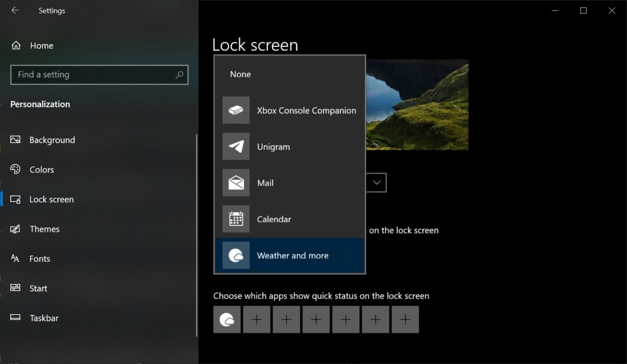This screenshot has width=627, height=364.
Task: Click the Lock screen icon in sidebar
Action: point(15,199)
